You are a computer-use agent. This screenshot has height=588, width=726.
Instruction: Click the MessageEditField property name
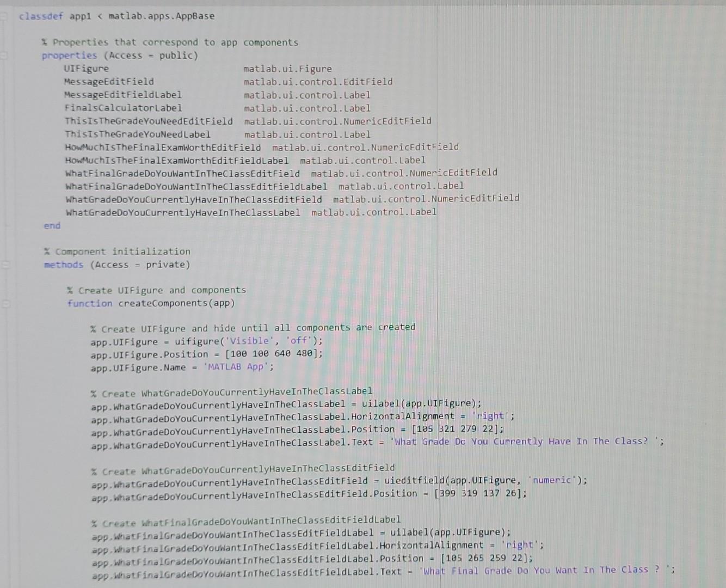[x=109, y=82]
